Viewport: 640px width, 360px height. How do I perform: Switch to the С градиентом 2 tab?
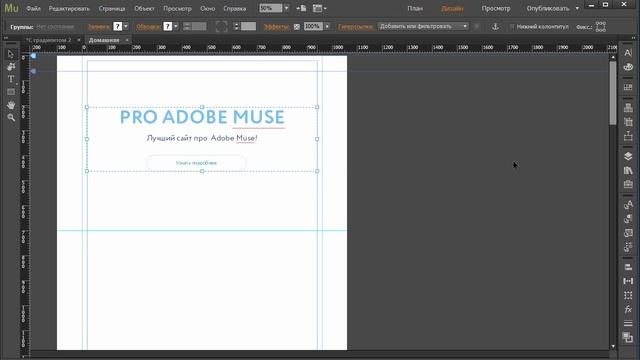[48, 40]
